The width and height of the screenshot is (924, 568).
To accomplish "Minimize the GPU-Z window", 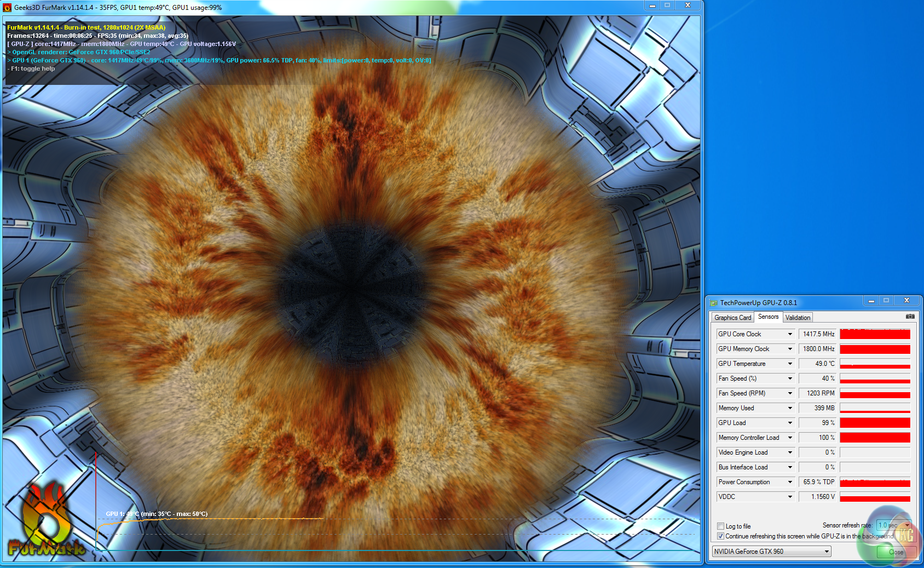I will 871,301.
